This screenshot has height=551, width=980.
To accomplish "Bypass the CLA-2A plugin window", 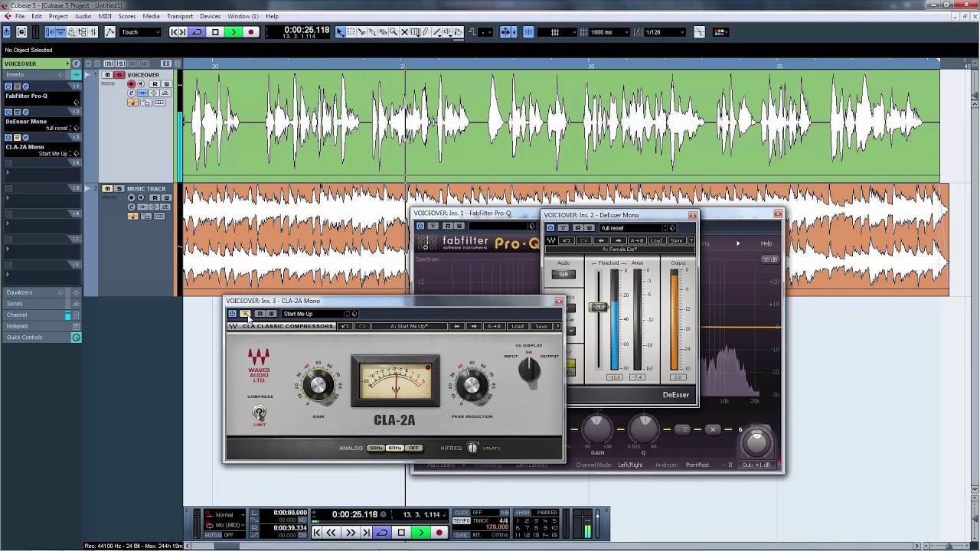I will (x=244, y=314).
